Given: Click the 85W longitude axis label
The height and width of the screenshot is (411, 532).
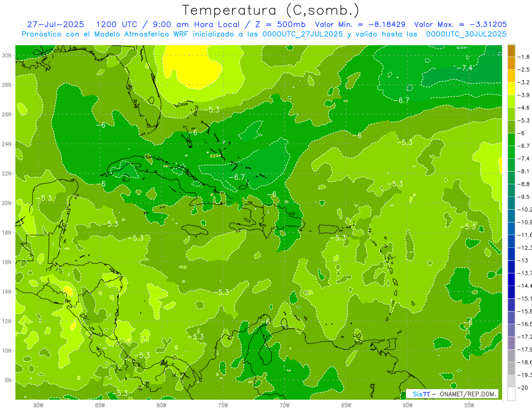Looking at the screenshot, I should (100, 405).
